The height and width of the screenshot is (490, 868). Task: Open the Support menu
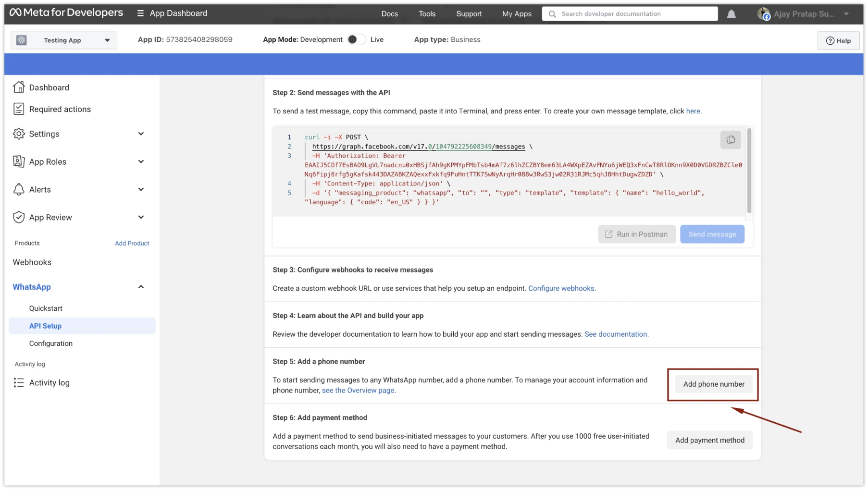pyautogui.click(x=469, y=14)
